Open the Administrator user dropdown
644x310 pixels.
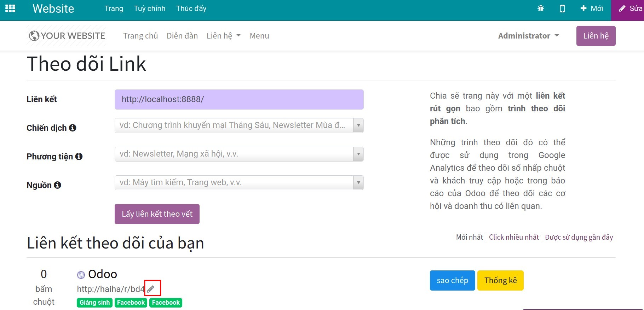point(528,36)
